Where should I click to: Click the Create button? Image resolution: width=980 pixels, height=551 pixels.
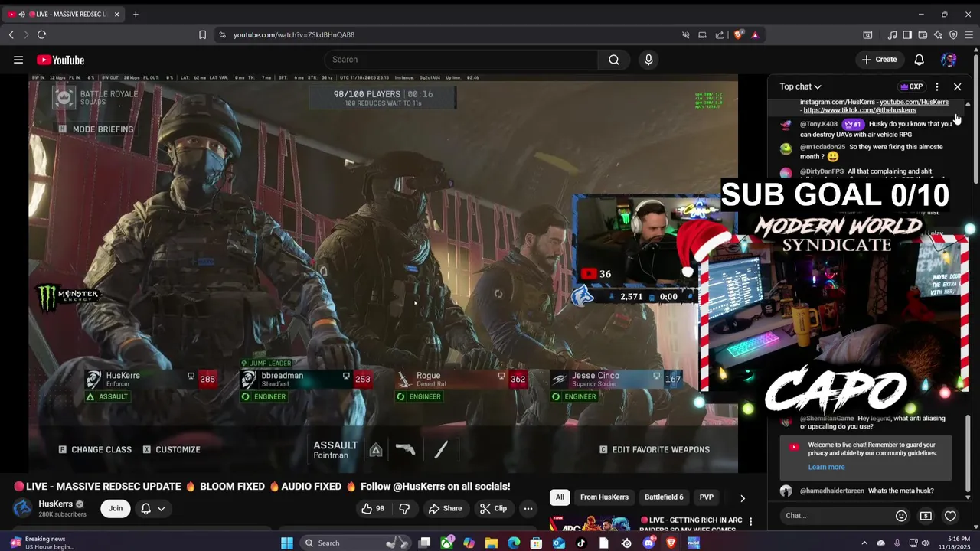[879, 60]
